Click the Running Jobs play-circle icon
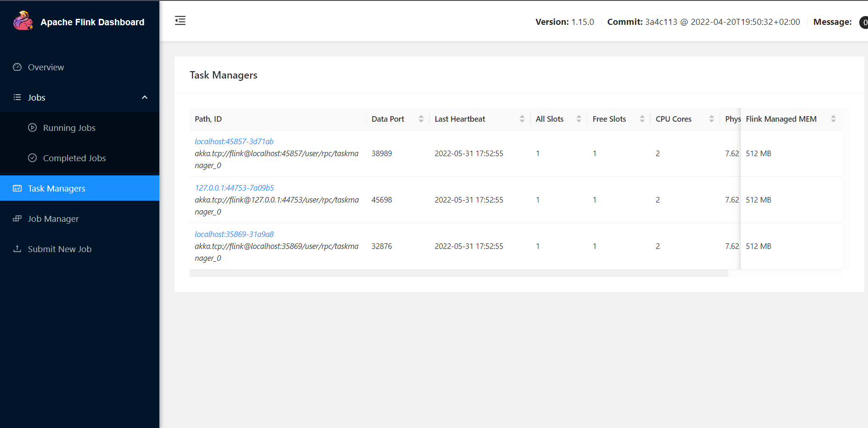This screenshot has height=428, width=868. 32,128
